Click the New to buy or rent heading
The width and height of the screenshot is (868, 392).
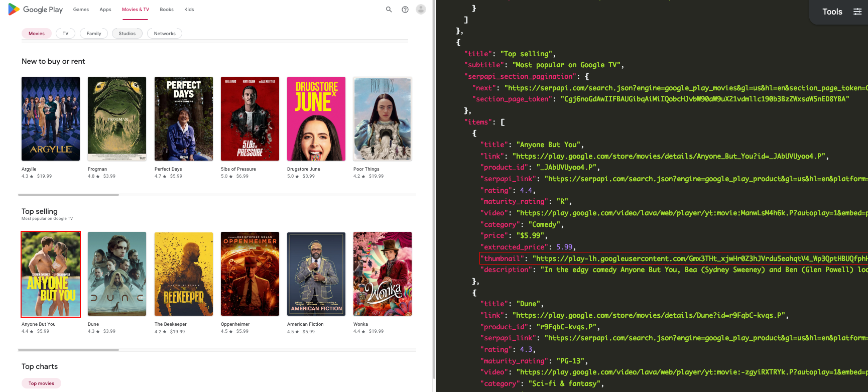point(53,61)
